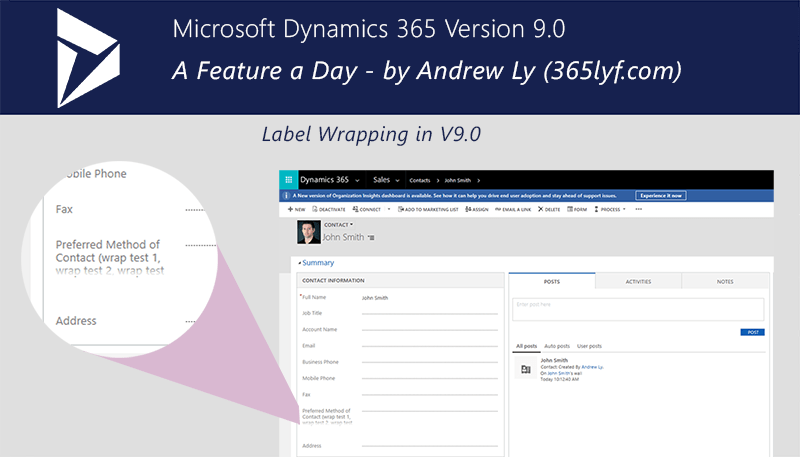The image size is (800, 457).
Task: Click the info icon on the blue notification bar
Action: (286, 195)
